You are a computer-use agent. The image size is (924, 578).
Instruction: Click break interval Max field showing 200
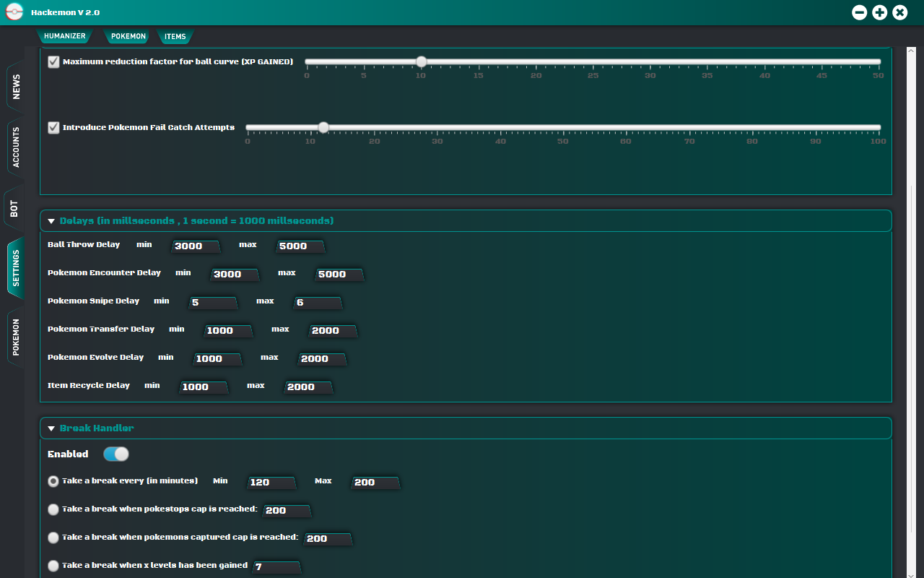[375, 483]
